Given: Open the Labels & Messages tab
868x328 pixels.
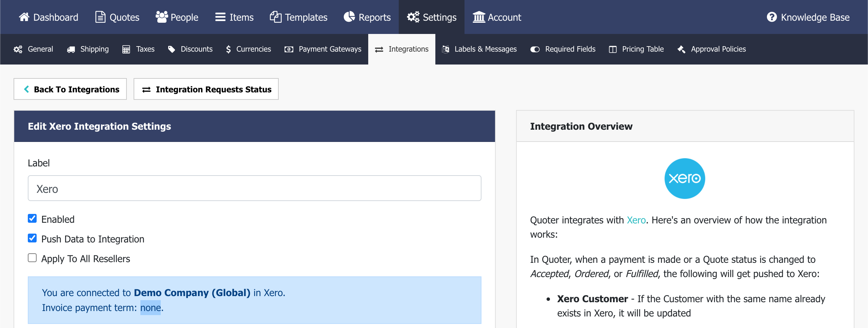Looking at the screenshot, I should (479, 49).
